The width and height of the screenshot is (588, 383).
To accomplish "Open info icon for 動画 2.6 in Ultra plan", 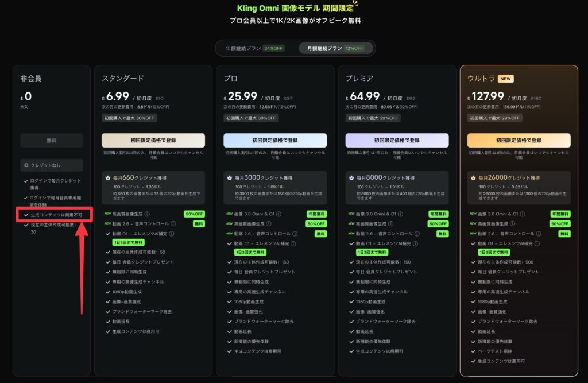I will [539, 234].
